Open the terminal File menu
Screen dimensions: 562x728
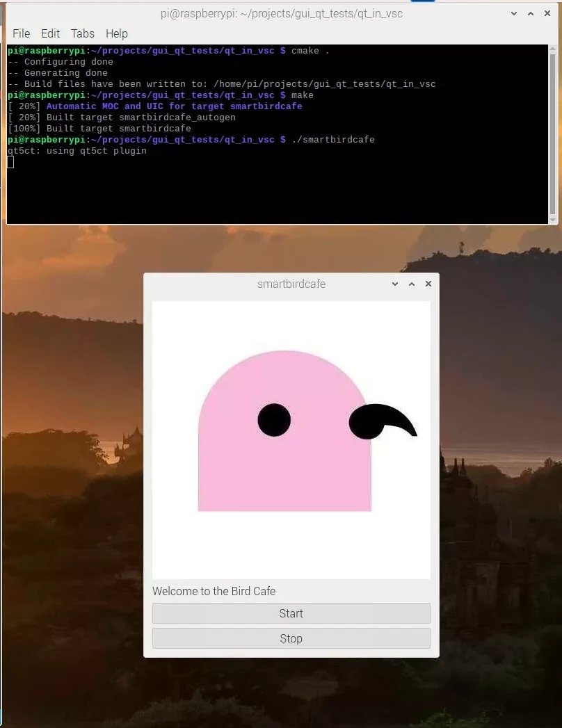coord(22,33)
